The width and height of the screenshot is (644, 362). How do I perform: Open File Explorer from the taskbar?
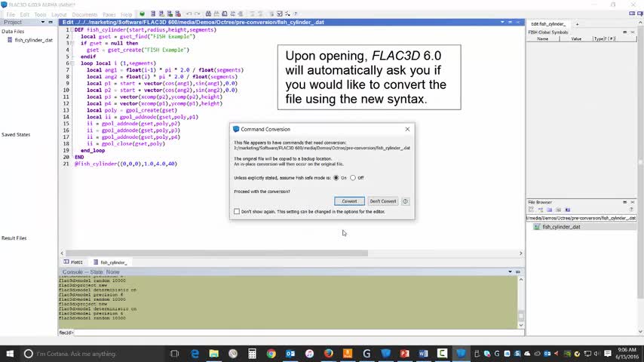point(213,354)
